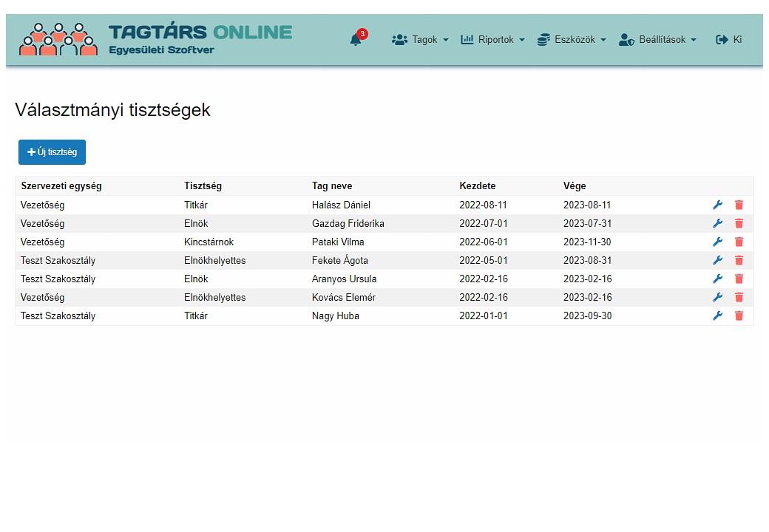Click start date 2022-08-11
This screenshot has width=769, height=532.
click(483, 205)
